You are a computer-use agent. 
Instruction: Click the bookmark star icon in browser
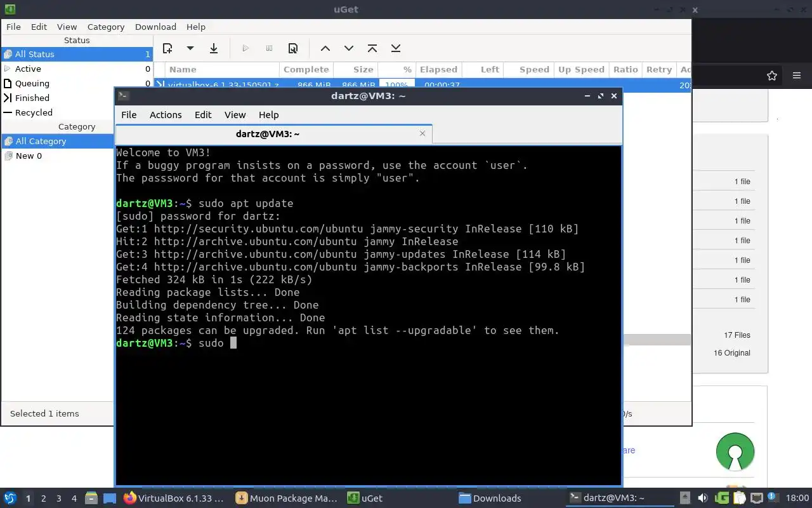tap(772, 76)
